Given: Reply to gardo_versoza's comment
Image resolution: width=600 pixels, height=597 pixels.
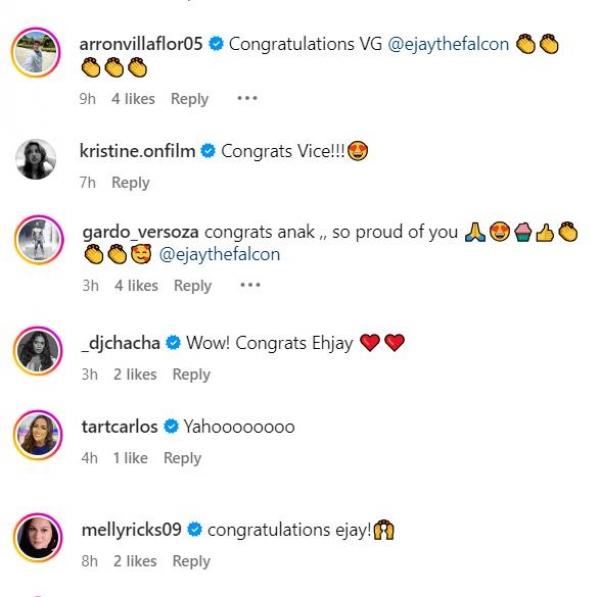Looking at the screenshot, I should click(x=192, y=286).
